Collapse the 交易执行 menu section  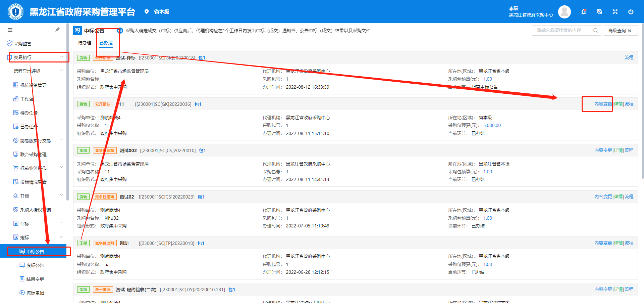pos(62,57)
